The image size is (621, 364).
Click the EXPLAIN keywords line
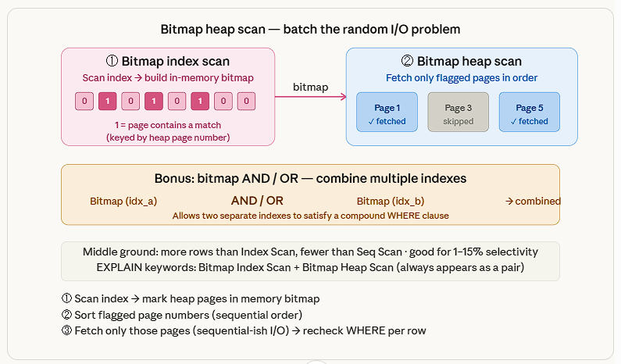310,266
